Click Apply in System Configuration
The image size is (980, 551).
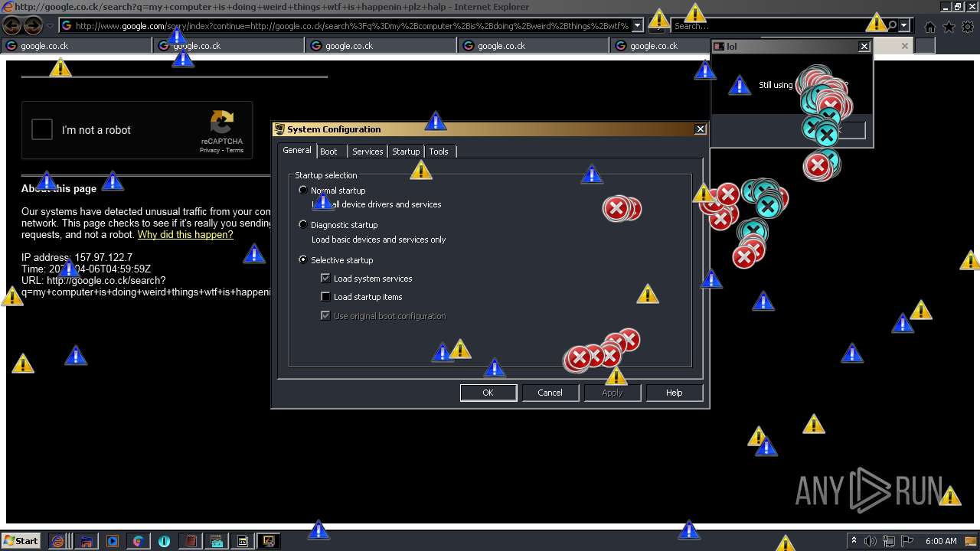pos(612,393)
